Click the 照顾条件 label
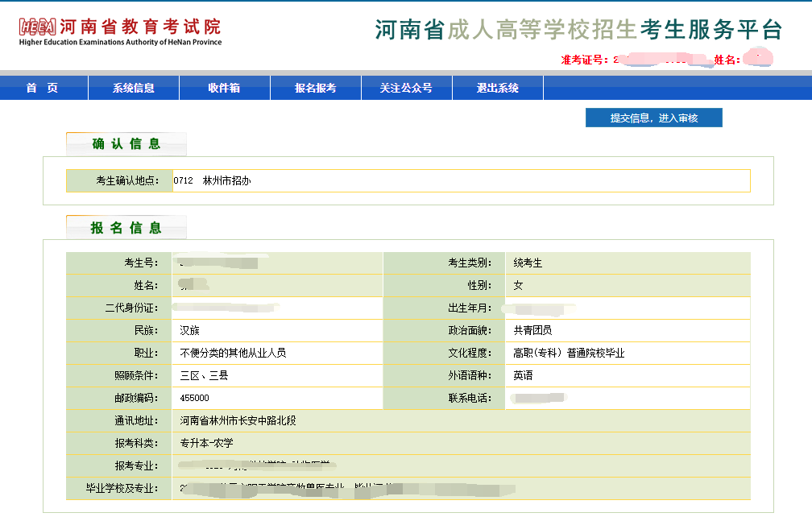The height and width of the screenshot is (517, 812). click(136, 376)
